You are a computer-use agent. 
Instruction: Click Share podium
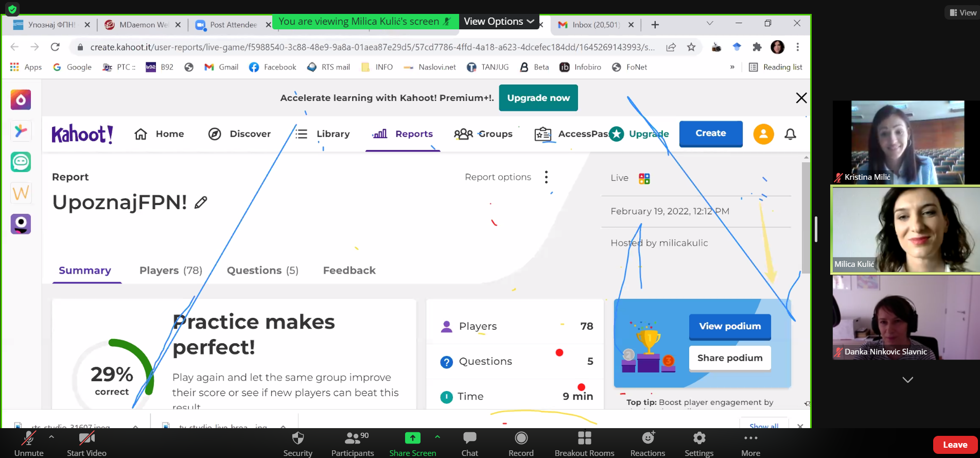tap(730, 358)
